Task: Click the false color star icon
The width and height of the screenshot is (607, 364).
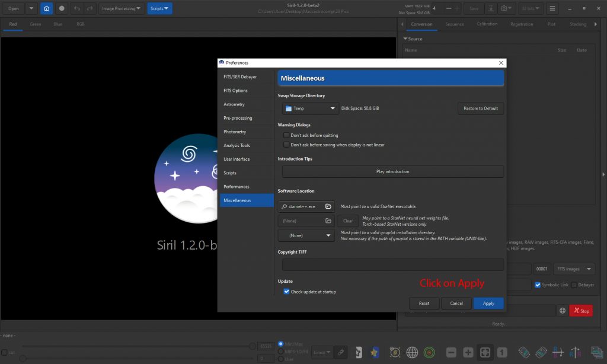Action: point(374,352)
